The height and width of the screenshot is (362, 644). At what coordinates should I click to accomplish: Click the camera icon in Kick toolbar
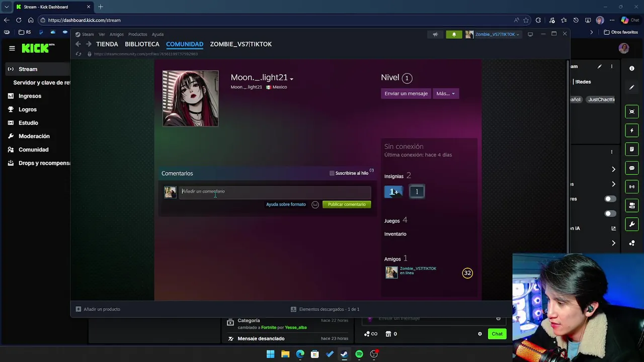point(632,206)
